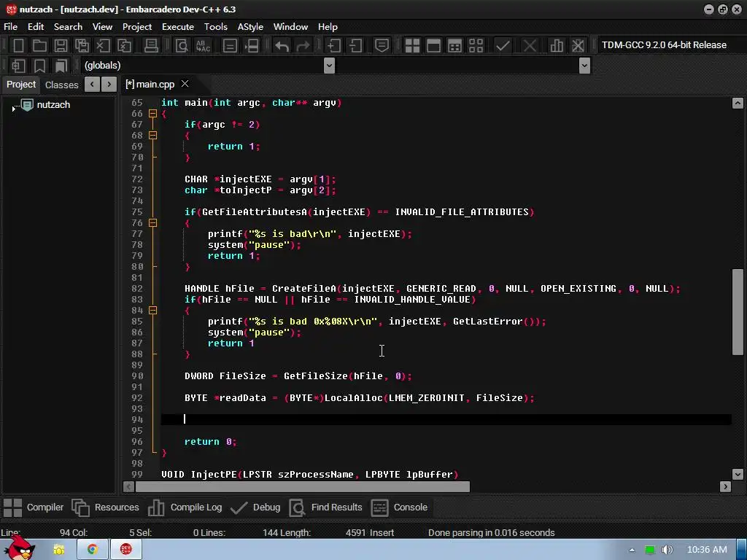The width and height of the screenshot is (747, 560).
Task: Click the Chrome icon in taskbar
Action: 93,550
